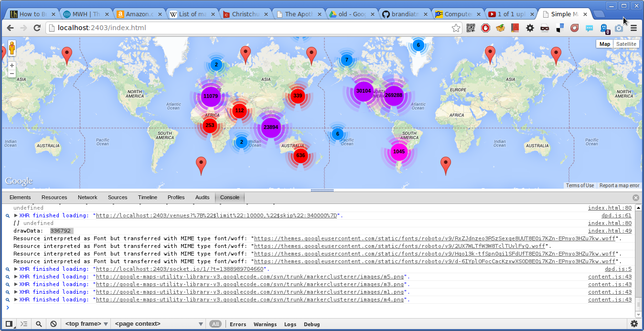Open the m5.png image URL link
Viewport: 644px width, 331px height.
pyautogui.click(x=250, y=277)
